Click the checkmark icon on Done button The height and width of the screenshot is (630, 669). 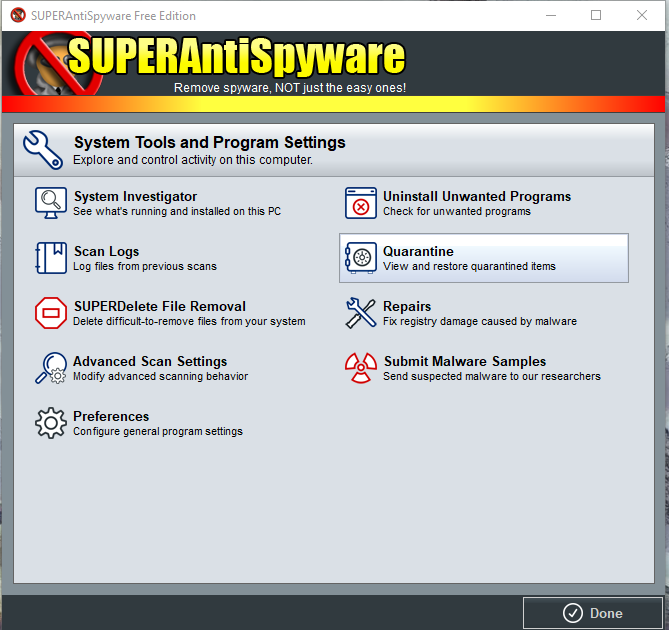[x=573, y=613]
